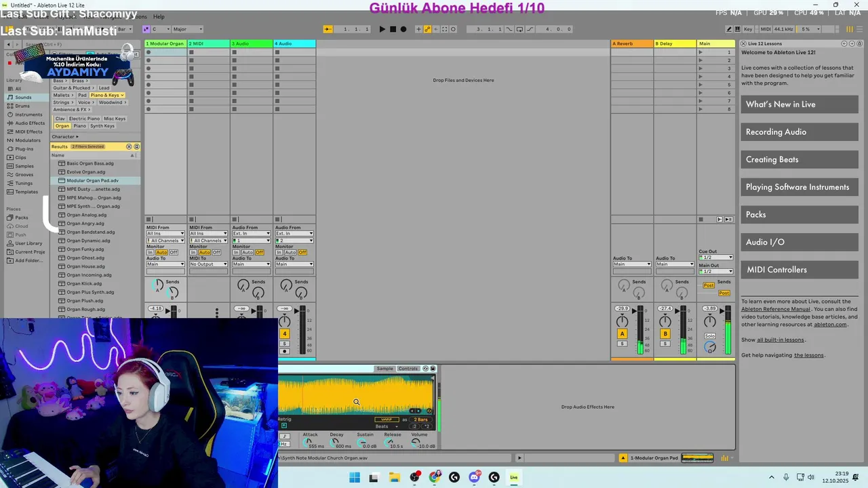Open the Recording Audio lesson
Viewport: 868px width, 488px height.
[x=800, y=131]
